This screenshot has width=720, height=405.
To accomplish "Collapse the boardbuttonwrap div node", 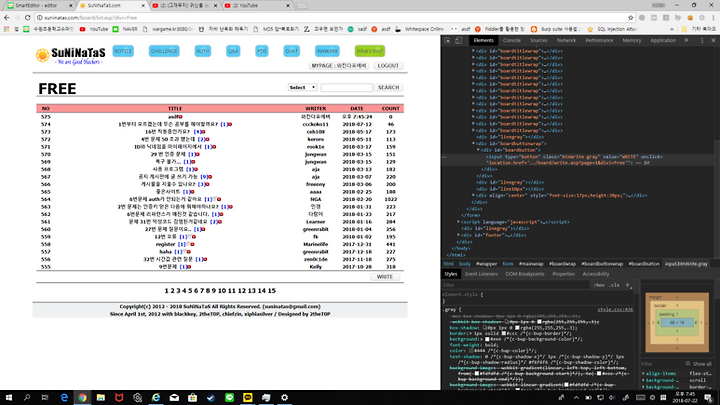I will 473,144.
